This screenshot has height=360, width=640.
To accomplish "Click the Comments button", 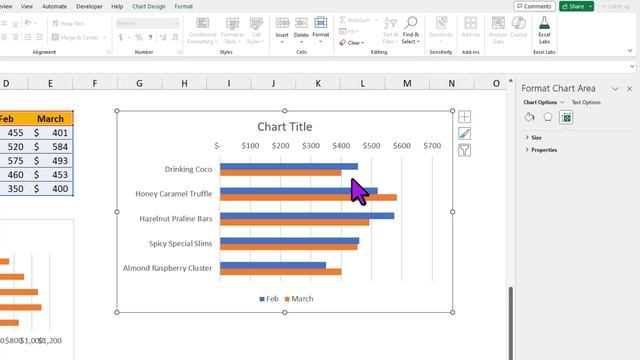I will click(534, 7).
